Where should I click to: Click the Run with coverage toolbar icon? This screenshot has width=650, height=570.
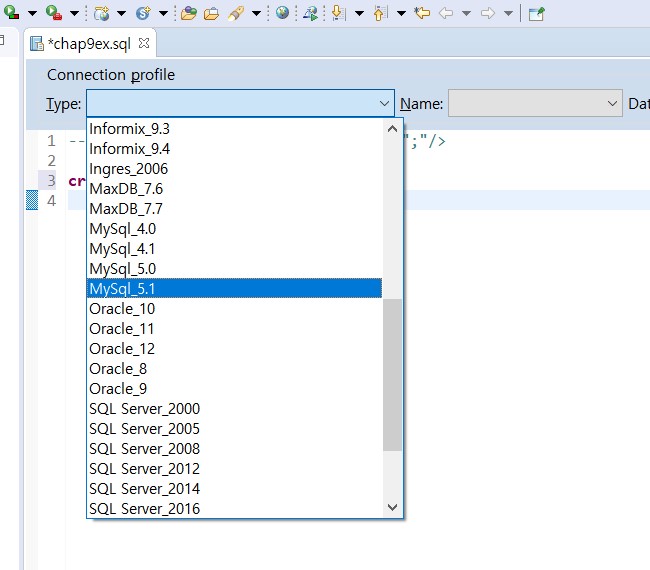11,12
